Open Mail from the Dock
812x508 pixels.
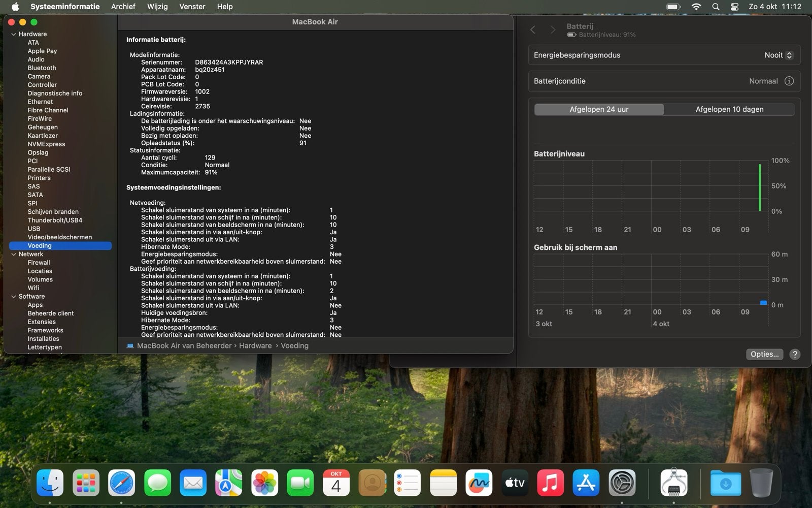[x=193, y=483]
